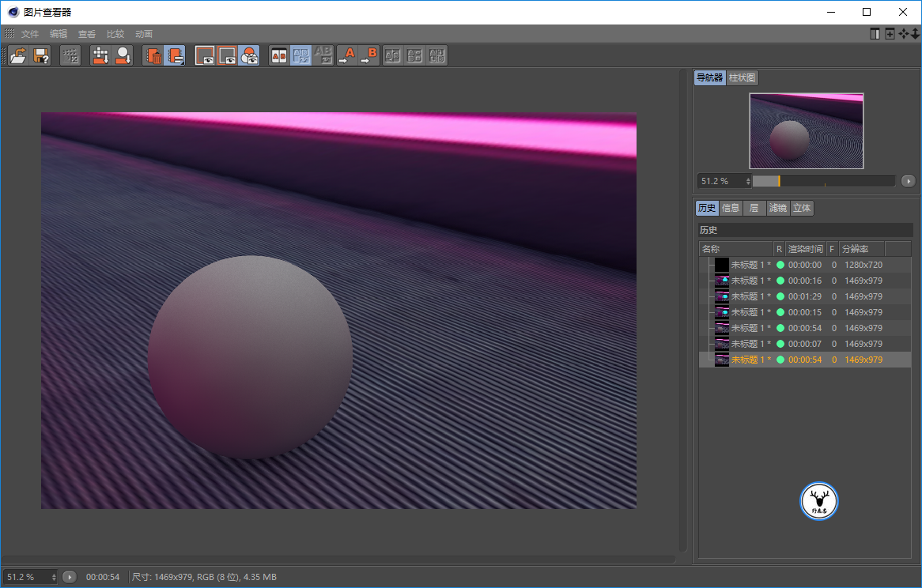The width and height of the screenshot is (922, 588).
Task: Click the 渲染时间 column header
Action: (x=805, y=249)
